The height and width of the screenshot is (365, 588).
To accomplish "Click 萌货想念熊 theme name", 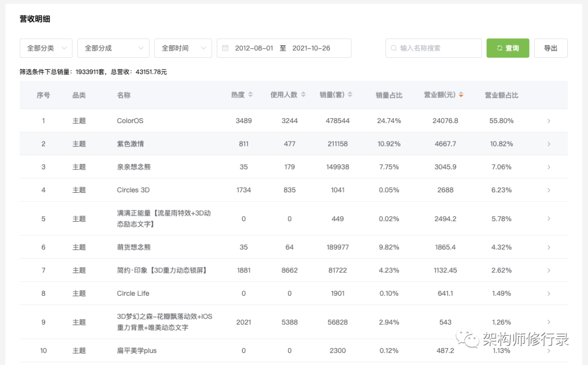I will pyautogui.click(x=134, y=247).
